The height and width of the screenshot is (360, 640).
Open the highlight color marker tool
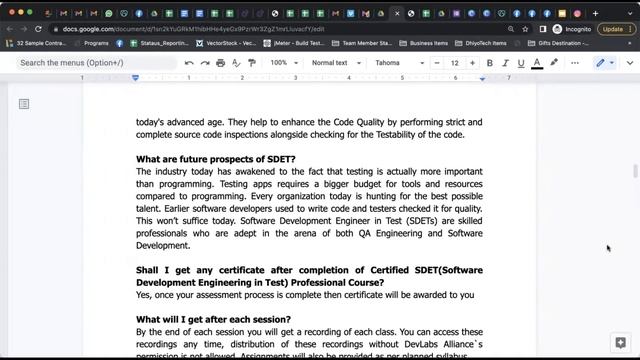(x=554, y=62)
